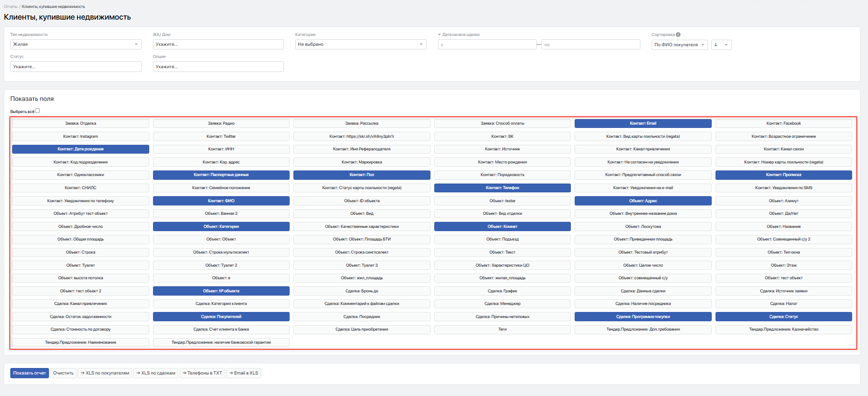Open the Отчеты breadcrumb link

(x=10, y=7)
